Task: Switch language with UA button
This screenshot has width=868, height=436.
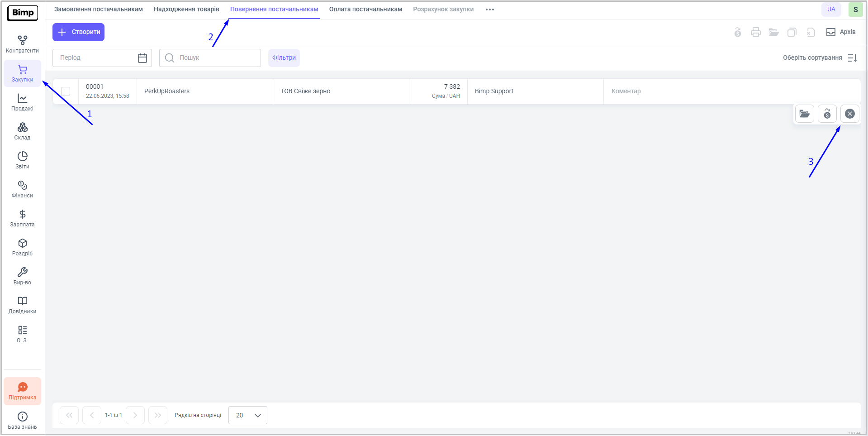Action: (831, 10)
